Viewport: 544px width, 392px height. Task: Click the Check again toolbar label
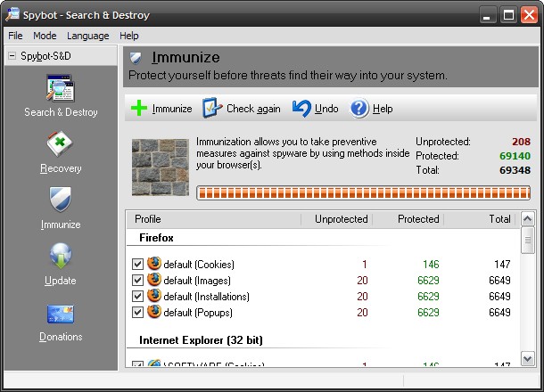click(253, 109)
